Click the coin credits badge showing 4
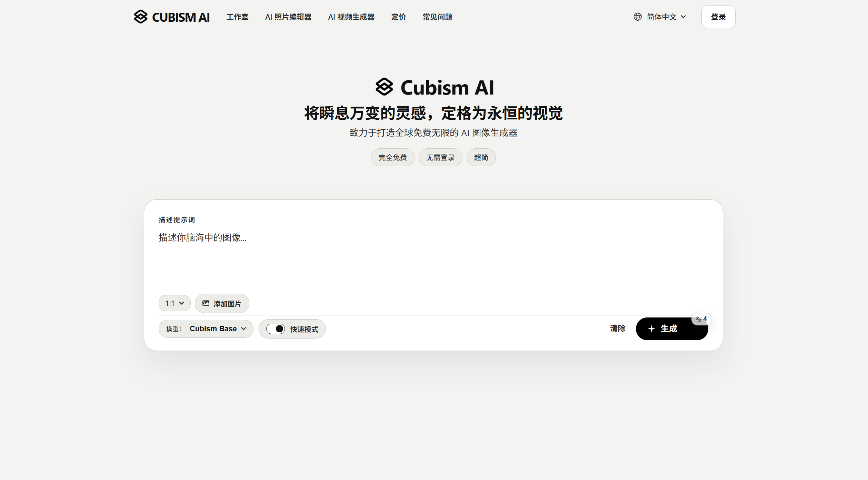868x480 pixels. [x=701, y=319]
